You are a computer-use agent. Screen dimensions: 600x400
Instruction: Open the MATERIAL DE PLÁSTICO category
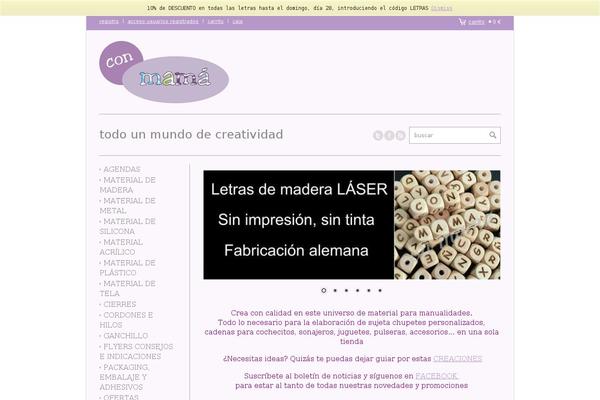[x=127, y=268]
